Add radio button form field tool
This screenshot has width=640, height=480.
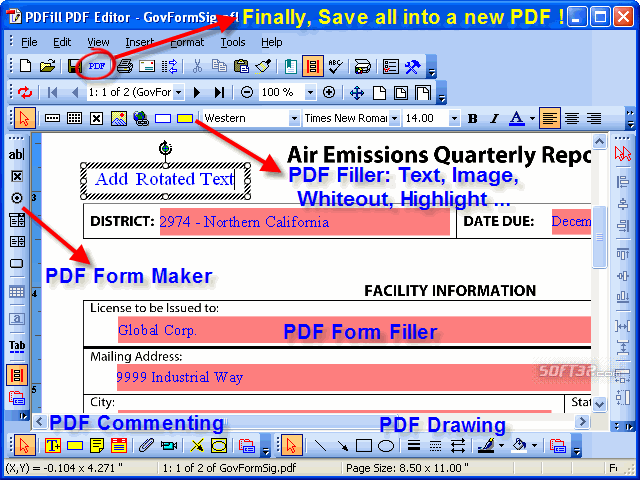(17, 198)
